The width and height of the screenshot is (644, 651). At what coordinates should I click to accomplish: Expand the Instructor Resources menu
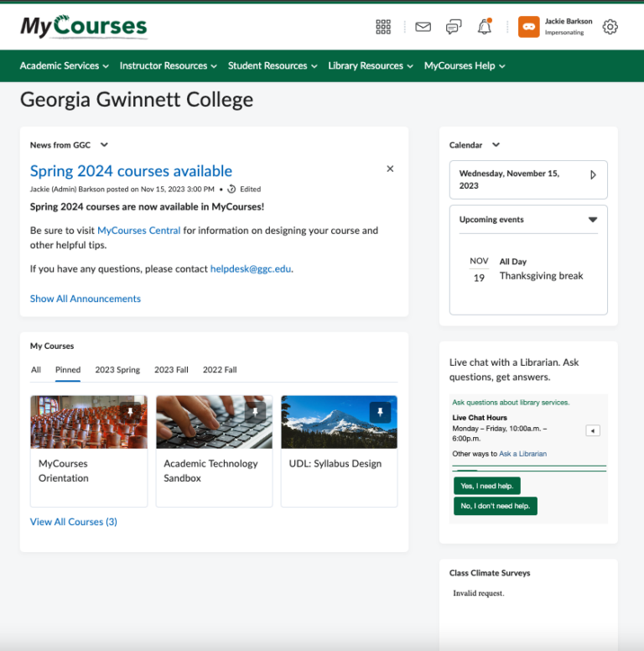168,65
